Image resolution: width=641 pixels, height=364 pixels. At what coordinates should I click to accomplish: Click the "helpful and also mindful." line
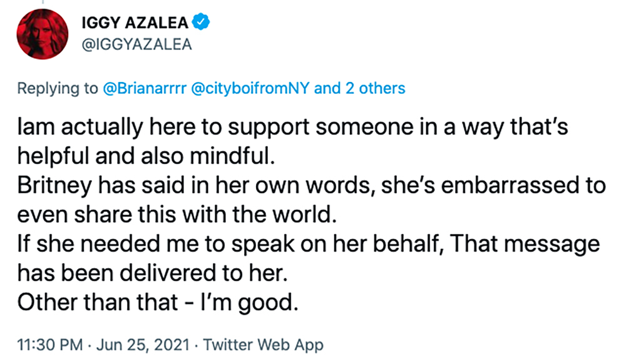pos(146,157)
